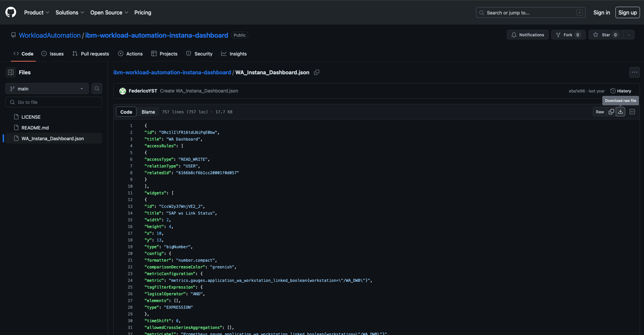Click the "formatter": "number.compact" code line
The height and width of the screenshot is (335, 644).
[181, 260]
